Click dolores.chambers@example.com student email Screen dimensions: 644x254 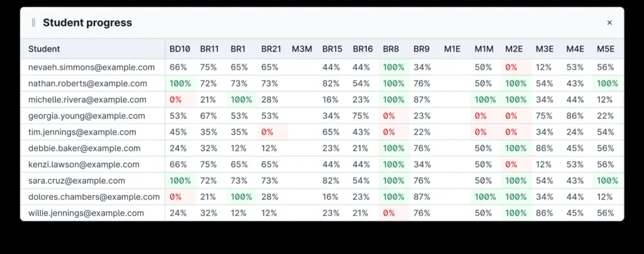(x=90, y=197)
